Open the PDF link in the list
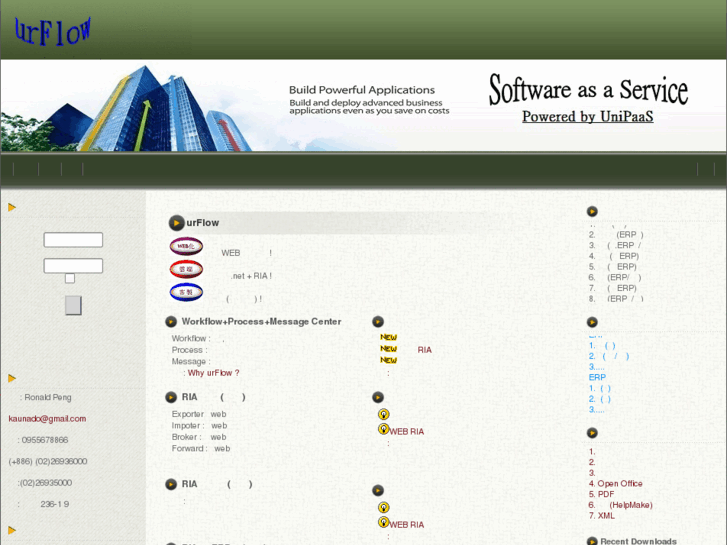 [x=606, y=494]
